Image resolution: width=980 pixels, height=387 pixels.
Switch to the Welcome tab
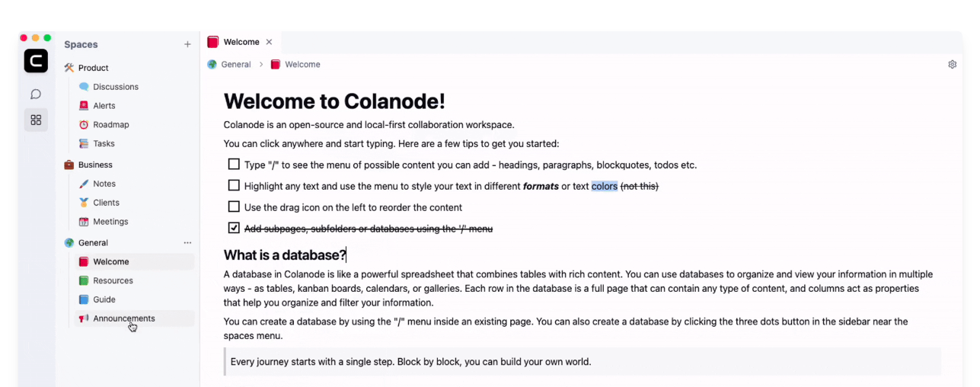click(x=241, y=42)
